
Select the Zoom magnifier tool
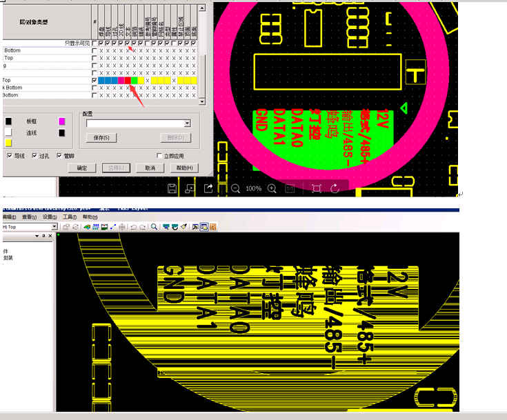click(154, 227)
